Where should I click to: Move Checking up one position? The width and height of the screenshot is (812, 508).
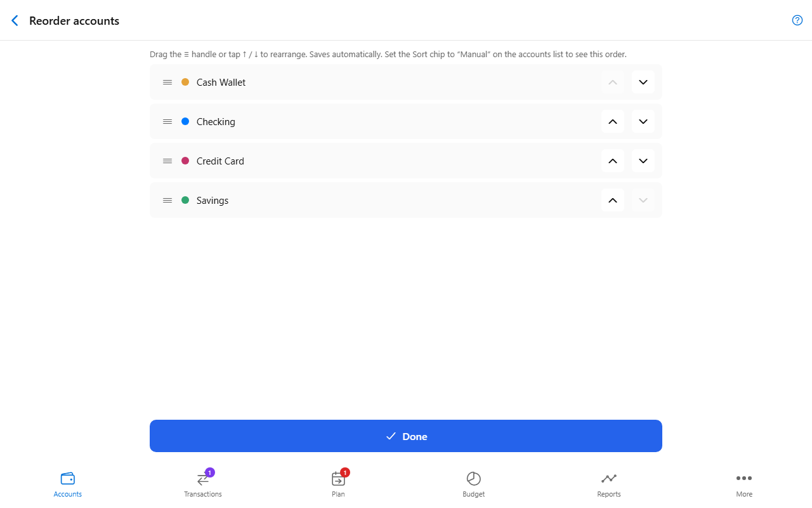pyautogui.click(x=613, y=122)
